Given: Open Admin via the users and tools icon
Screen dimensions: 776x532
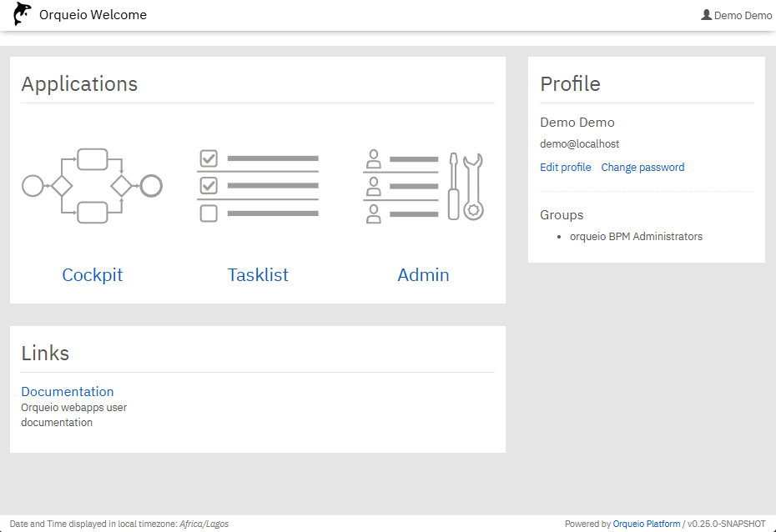Looking at the screenshot, I should tap(423, 186).
